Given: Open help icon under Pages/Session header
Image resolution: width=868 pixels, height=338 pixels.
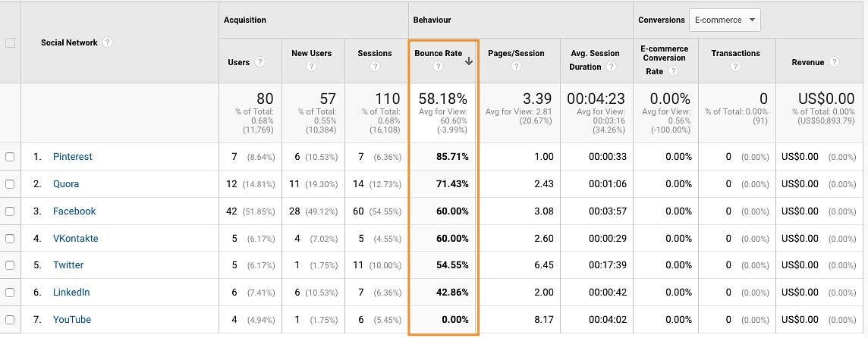Looking at the screenshot, I should coord(516,67).
